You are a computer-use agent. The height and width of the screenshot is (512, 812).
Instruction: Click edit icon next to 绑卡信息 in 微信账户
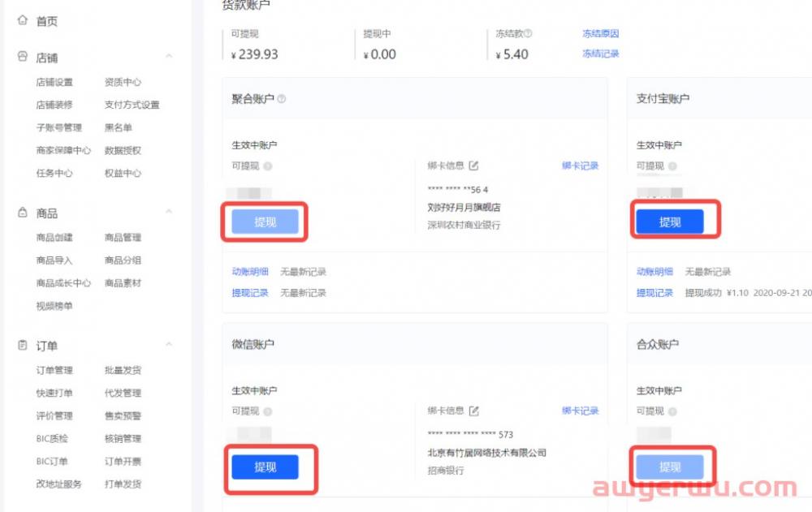coord(474,411)
